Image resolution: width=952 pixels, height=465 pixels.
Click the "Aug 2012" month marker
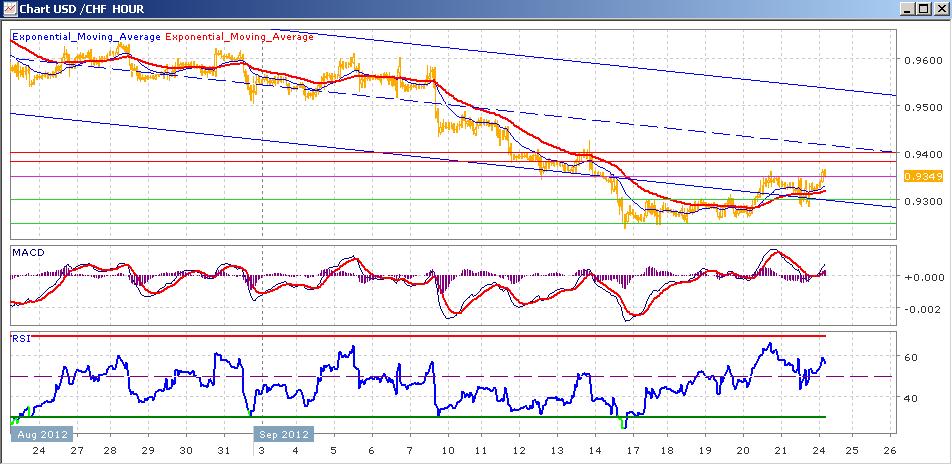click(42, 435)
